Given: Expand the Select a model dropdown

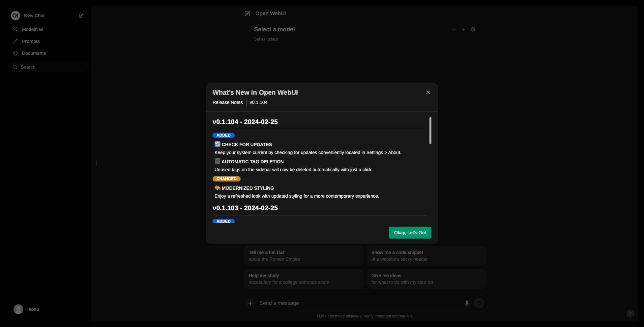Looking at the screenshot, I should click(x=454, y=29).
